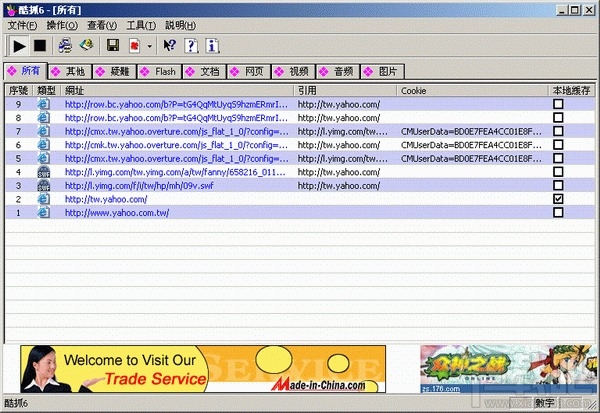Click the floppy disk save icon
The height and width of the screenshot is (413, 600).
point(113,46)
